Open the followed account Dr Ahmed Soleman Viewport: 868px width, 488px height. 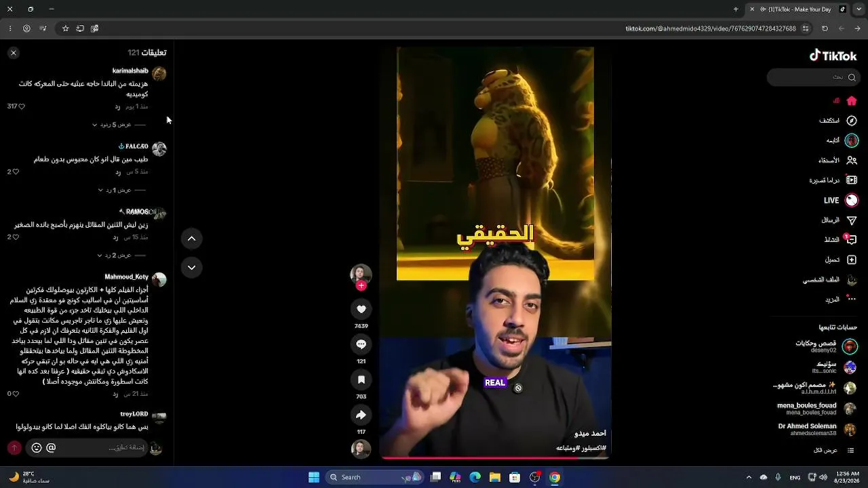[x=818, y=430]
